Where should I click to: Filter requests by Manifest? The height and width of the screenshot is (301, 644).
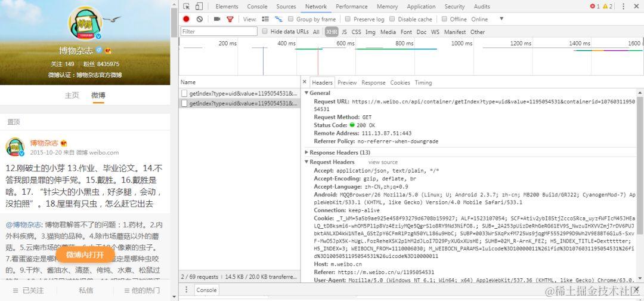pos(455,32)
